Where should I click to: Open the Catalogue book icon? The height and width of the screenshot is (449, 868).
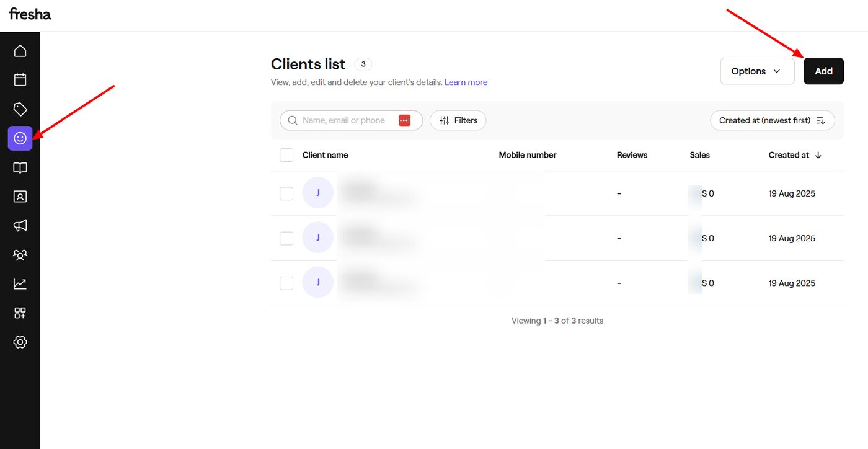click(x=20, y=167)
